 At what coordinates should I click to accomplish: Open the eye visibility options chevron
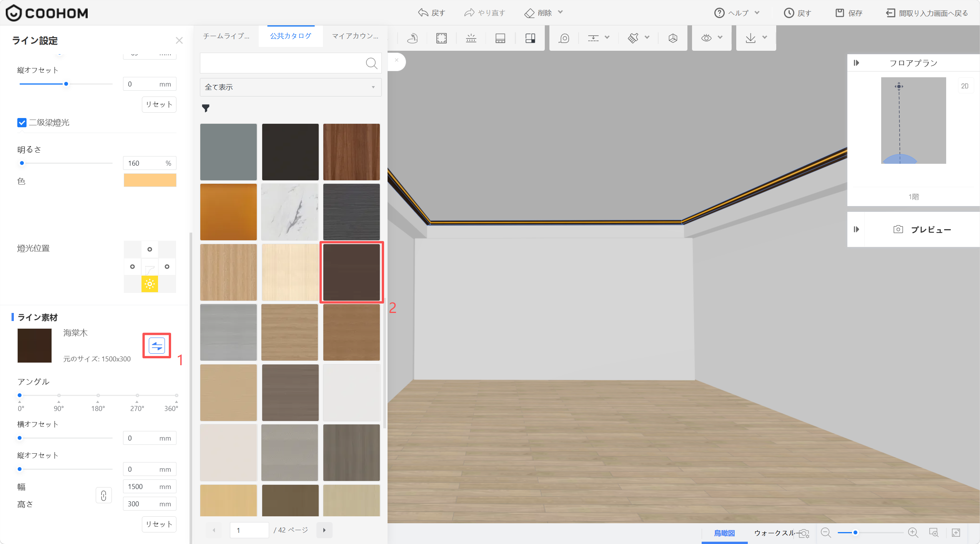pyautogui.click(x=720, y=37)
